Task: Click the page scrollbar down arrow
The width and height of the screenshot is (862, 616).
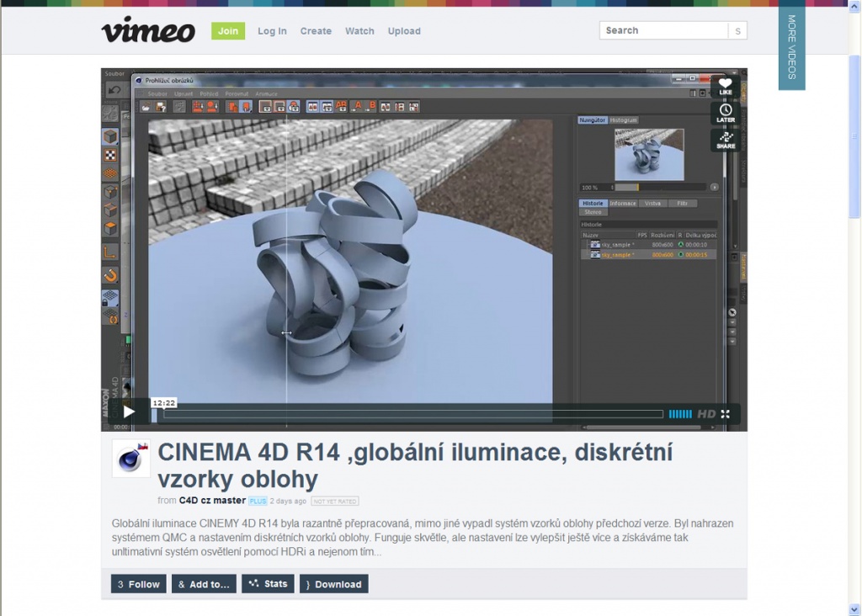Action: (854, 609)
